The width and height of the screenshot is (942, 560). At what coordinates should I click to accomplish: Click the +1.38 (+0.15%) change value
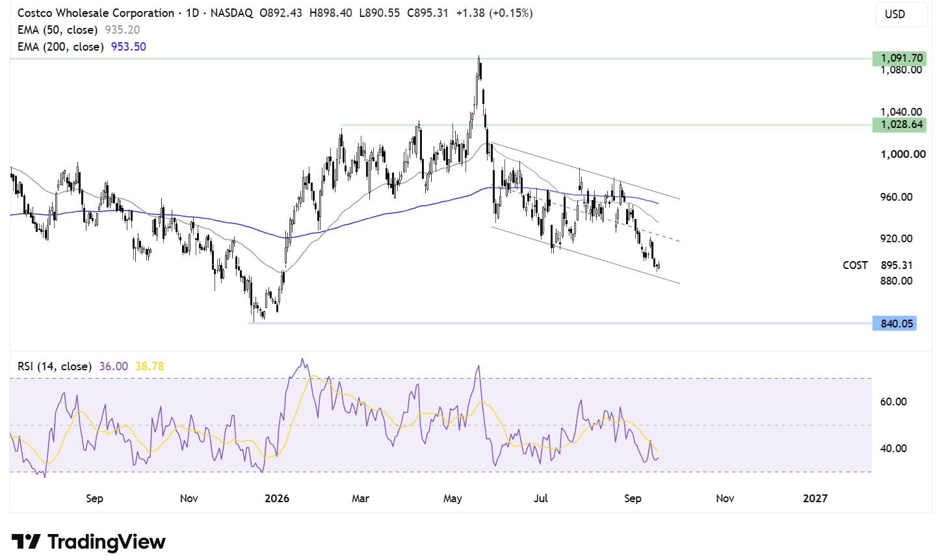coord(494,13)
